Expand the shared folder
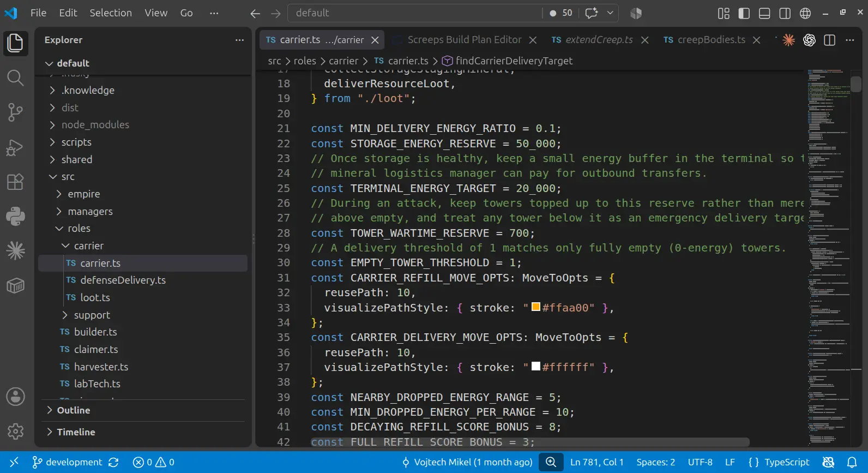This screenshot has height=473, width=868. pos(52,159)
